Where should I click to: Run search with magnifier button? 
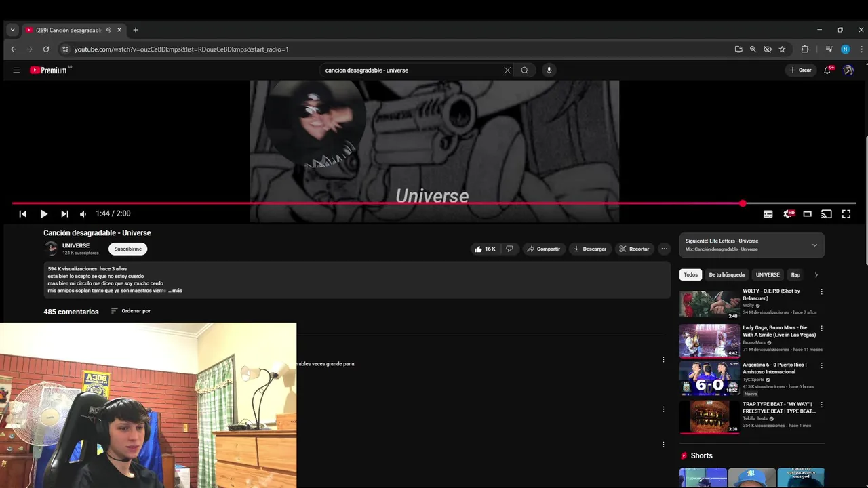(x=524, y=70)
